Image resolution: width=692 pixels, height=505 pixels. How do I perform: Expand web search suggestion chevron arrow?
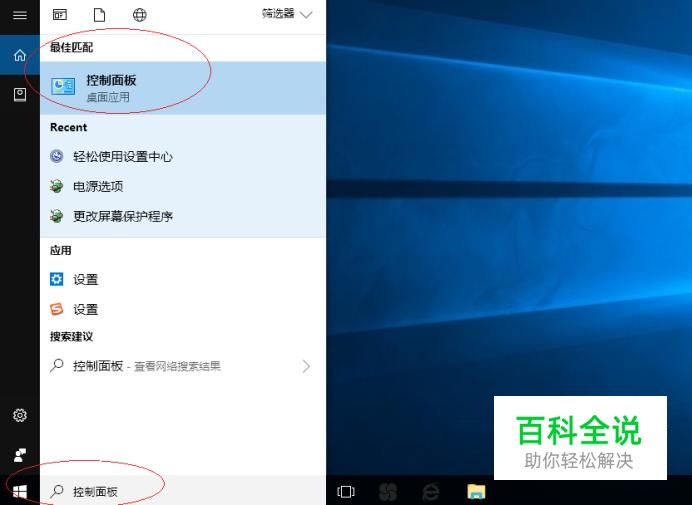[x=306, y=366]
